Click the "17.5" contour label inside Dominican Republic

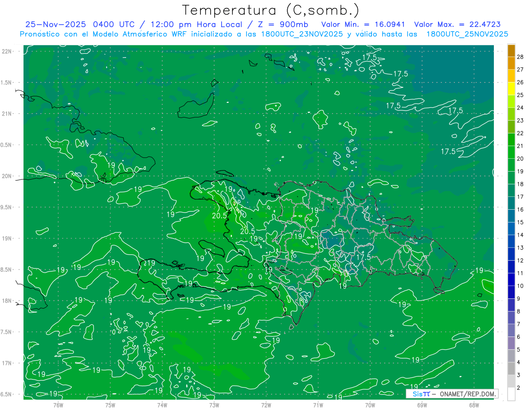coord(364,257)
